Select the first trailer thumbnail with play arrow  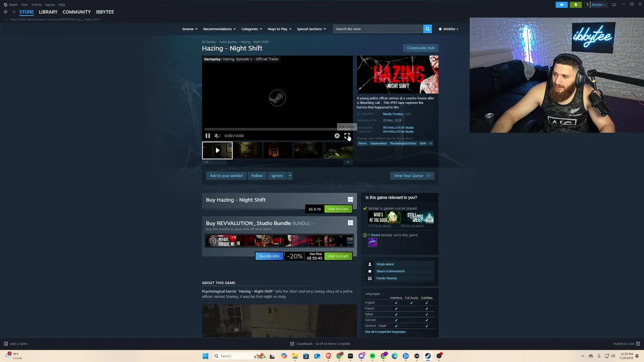pos(217,150)
